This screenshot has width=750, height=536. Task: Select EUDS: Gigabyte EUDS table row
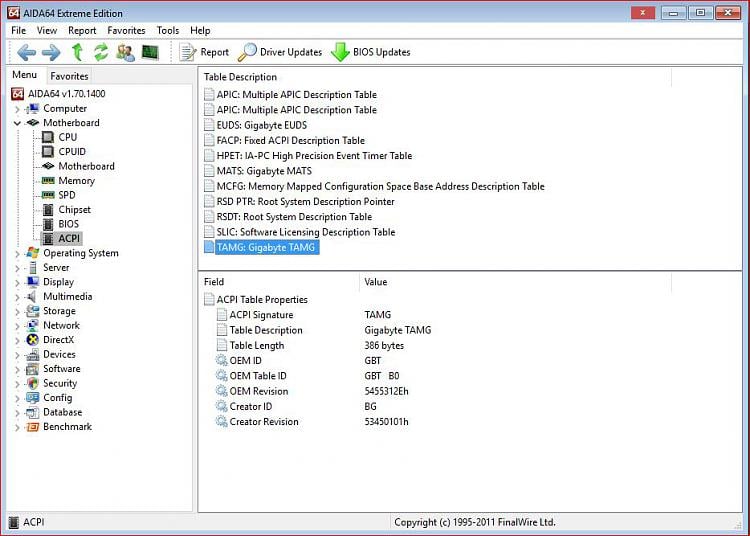[262, 125]
